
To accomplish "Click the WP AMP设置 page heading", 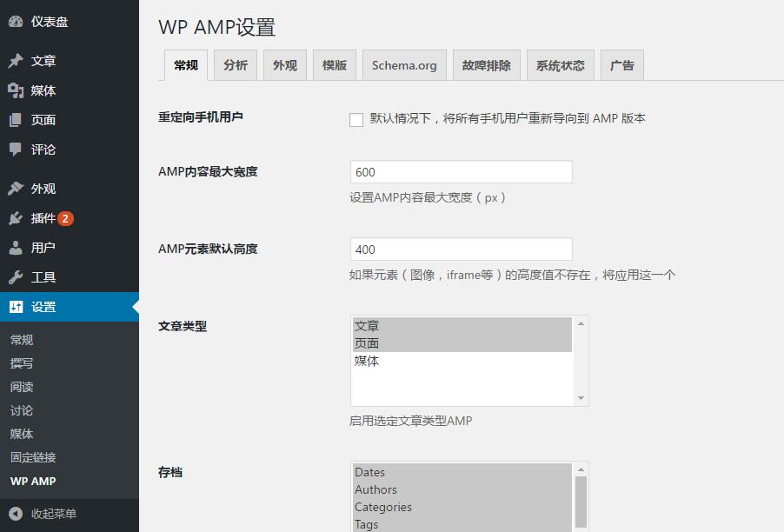I will pyautogui.click(x=217, y=27).
